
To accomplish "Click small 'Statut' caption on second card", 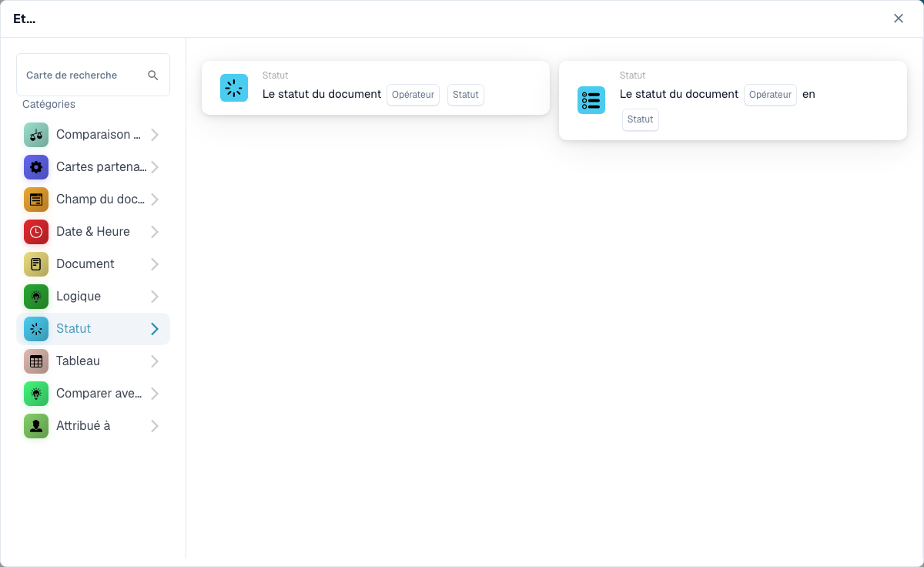I will tap(633, 75).
